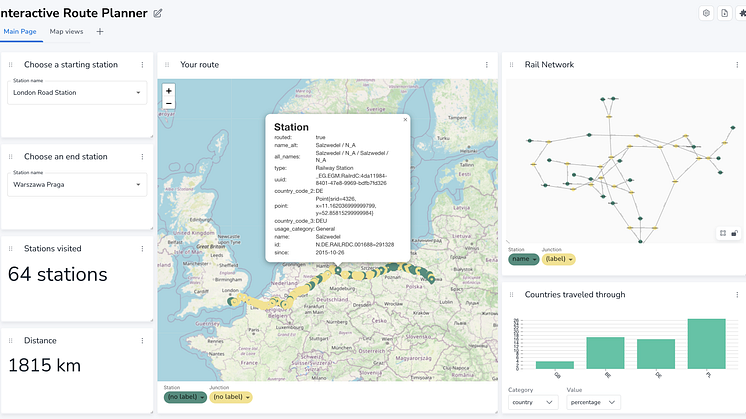Open dashboard settings gear icon
This screenshot has height=419, width=746.
706,13
